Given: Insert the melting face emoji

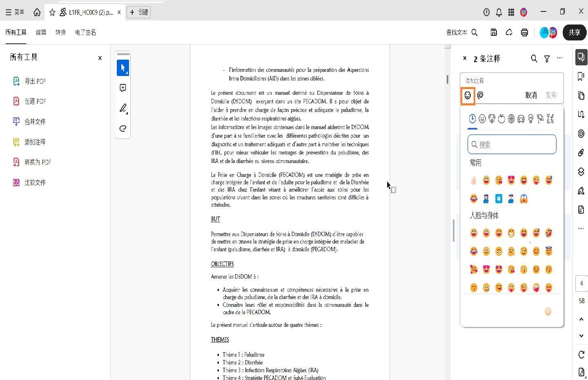Looking at the screenshot, I should click(511, 251).
